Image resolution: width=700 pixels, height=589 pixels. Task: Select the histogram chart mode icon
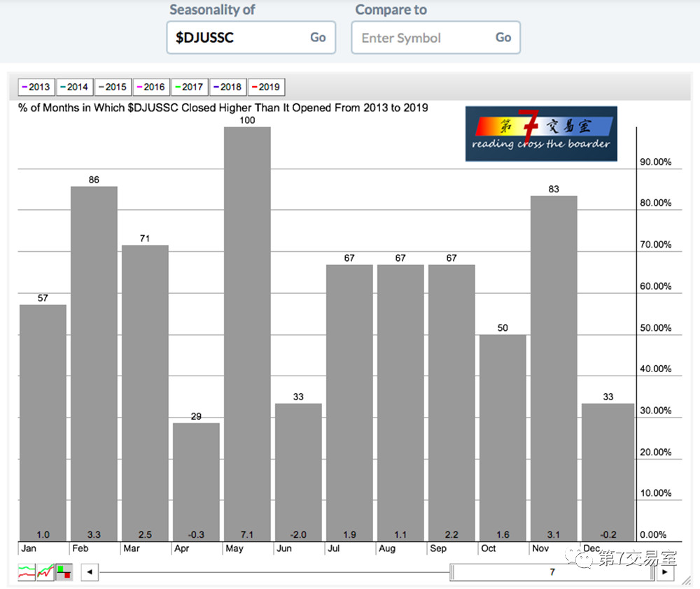[x=64, y=572]
